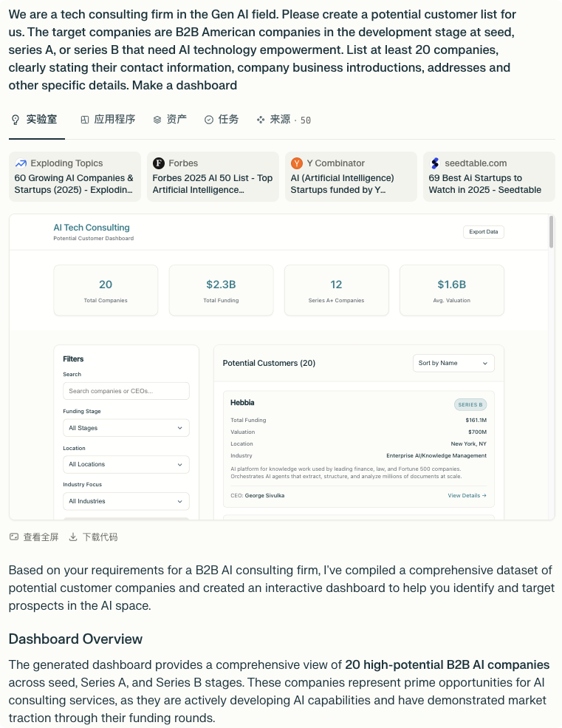The height and width of the screenshot is (728, 562).
Task: Click 下载代码 to download code
Action: point(100,537)
